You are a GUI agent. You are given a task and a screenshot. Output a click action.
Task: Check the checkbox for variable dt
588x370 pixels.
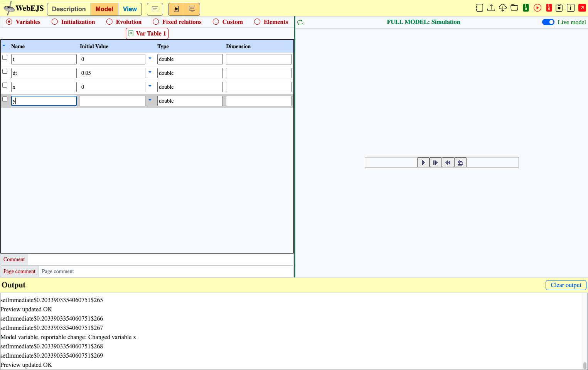click(5, 71)
